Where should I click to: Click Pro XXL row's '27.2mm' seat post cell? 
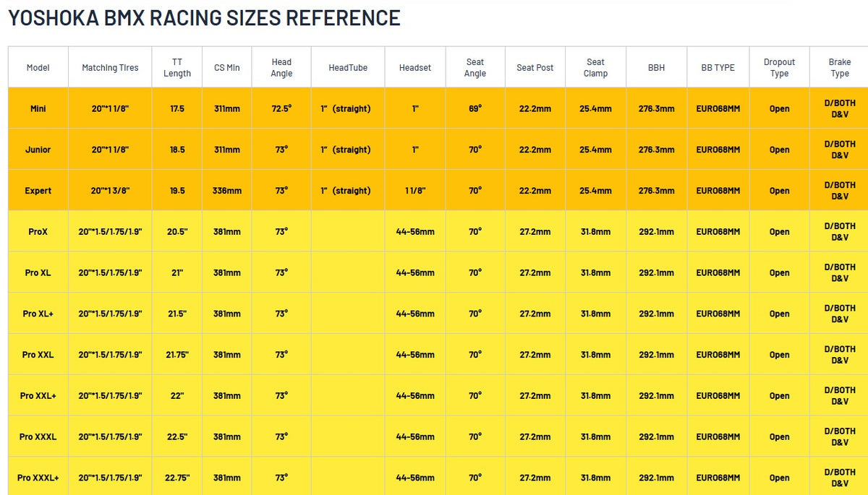[535, 355]
